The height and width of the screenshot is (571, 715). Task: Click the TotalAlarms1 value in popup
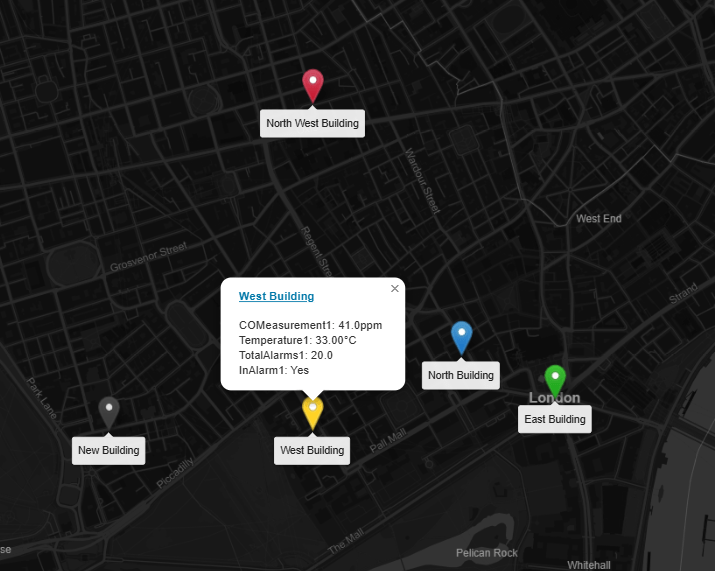[285, 355]
